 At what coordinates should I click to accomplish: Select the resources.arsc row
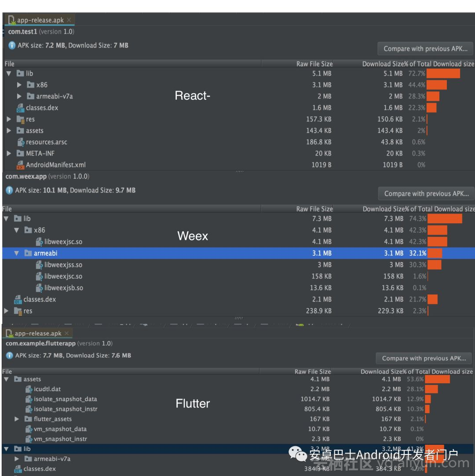(238, 142)
